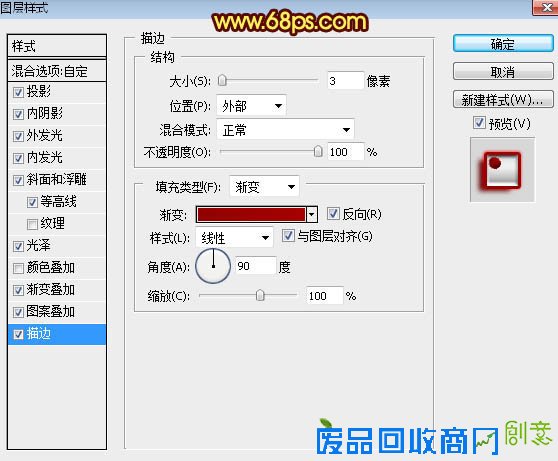Toggle the 斜面和浮雕 bevel checkbox
This screenshot has height=461, width=558.
(x=18, y=180)
